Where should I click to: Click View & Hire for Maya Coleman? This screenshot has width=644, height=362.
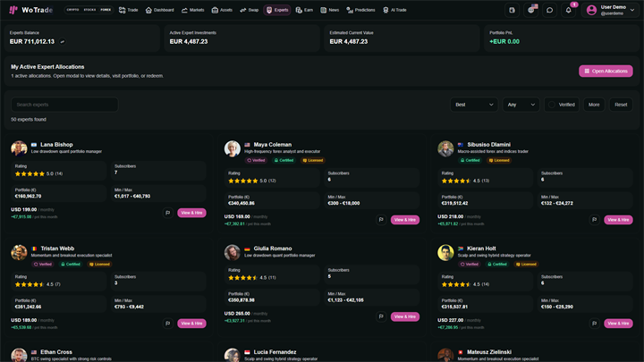click(x=405, y=220)
